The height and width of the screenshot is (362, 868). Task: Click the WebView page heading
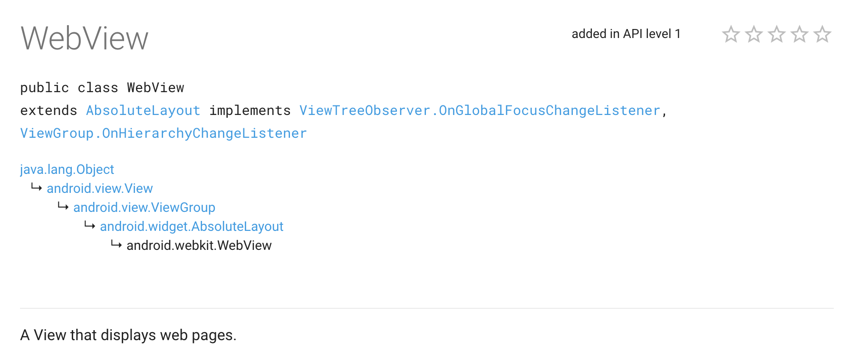[x=85, y=38]
